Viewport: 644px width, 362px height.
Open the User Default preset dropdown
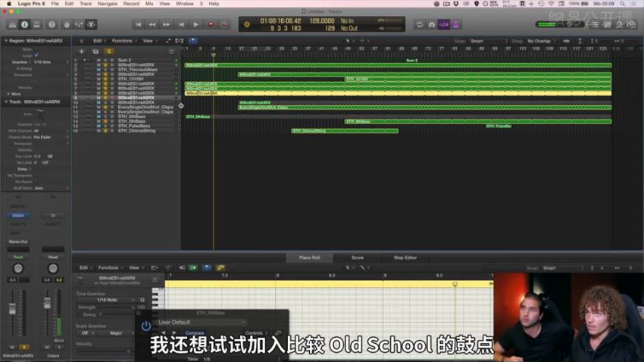(202, 322)
